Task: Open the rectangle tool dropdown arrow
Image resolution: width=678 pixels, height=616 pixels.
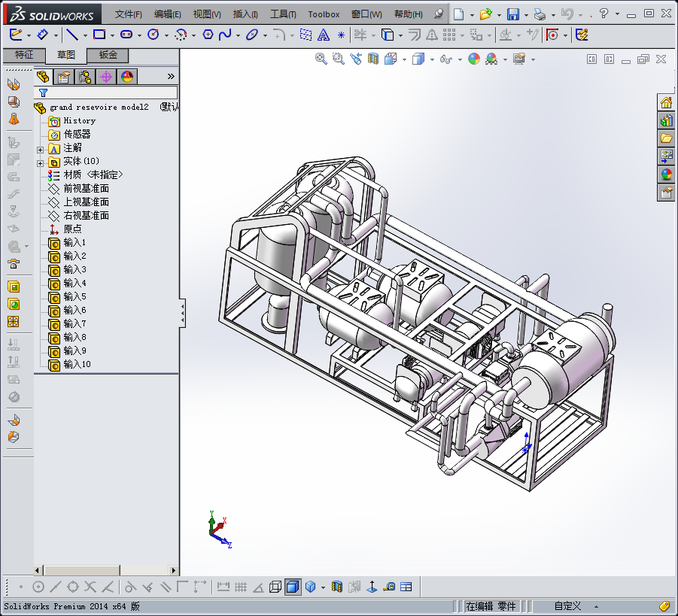Action: pos(111,35)
